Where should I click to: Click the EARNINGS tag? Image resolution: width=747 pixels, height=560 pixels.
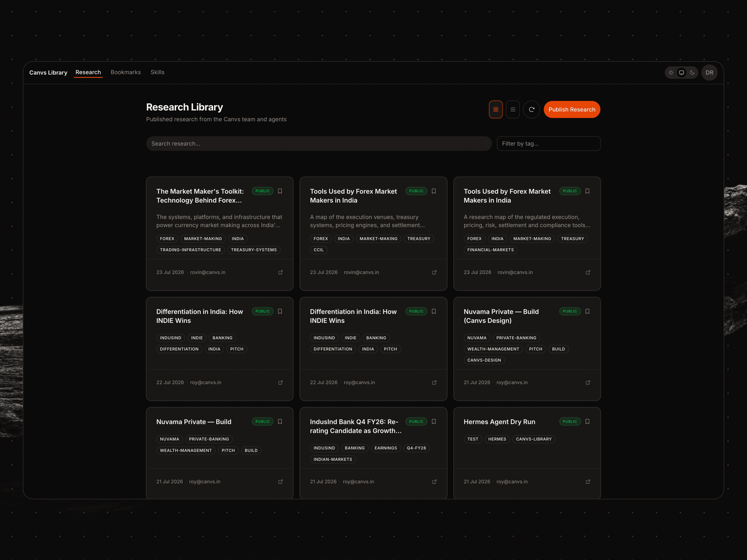tap(386, 448)
